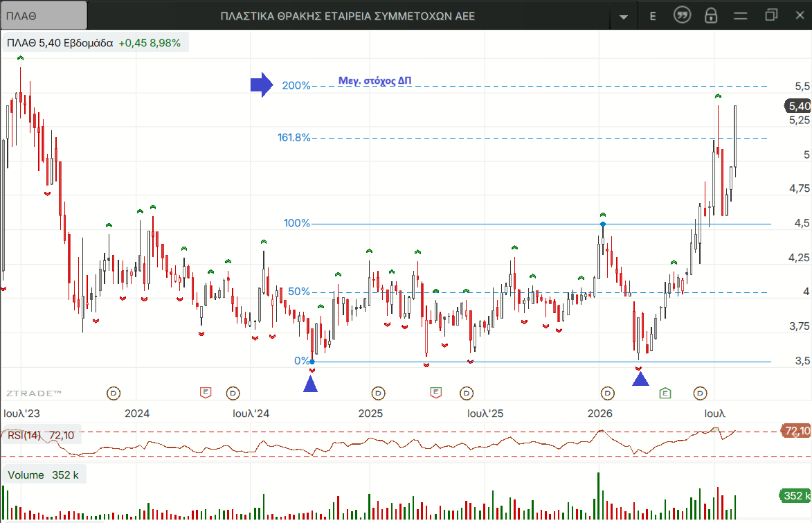The image size is (812, 523).
Task: Click the Ιουλ'23 date axis label
Action: click(21, 413)
